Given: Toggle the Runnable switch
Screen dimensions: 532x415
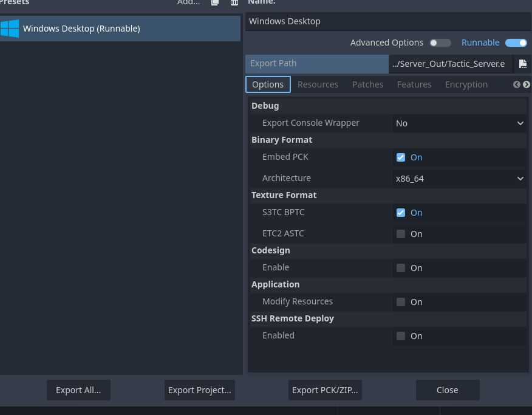Looking at the screenshot, I should click(516, 43).
